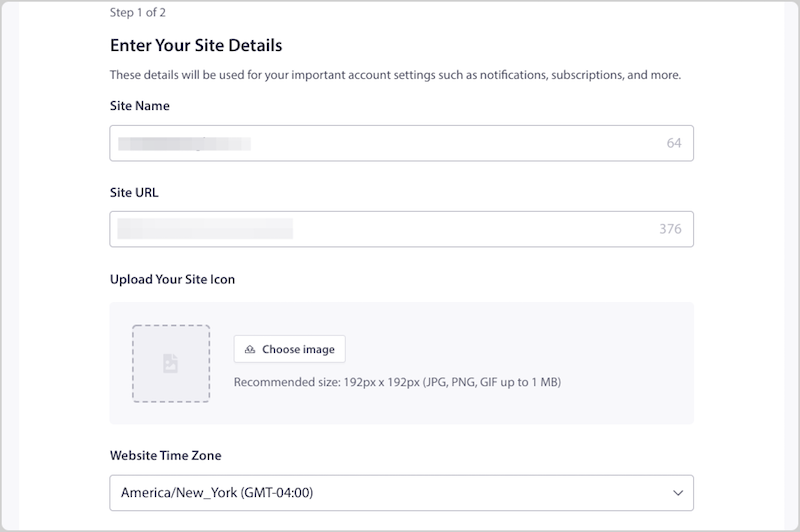This screenshot has width=800, height=532.
Task: Click the Step 1 of 2 indicator
Action: (x=138, y=13)
